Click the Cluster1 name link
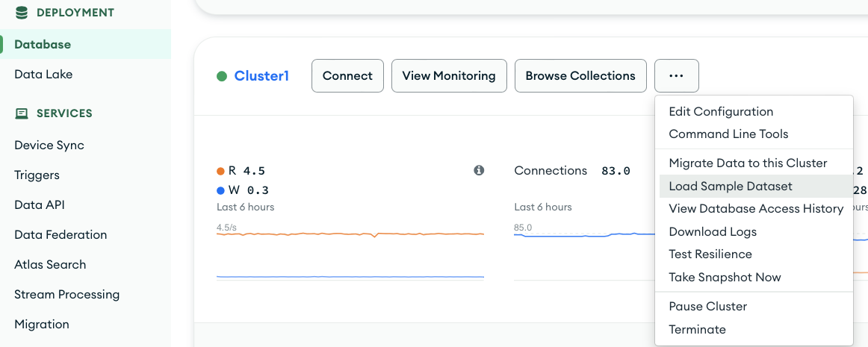The height and width of the screenshot is (347, 868). pos(261,76)
